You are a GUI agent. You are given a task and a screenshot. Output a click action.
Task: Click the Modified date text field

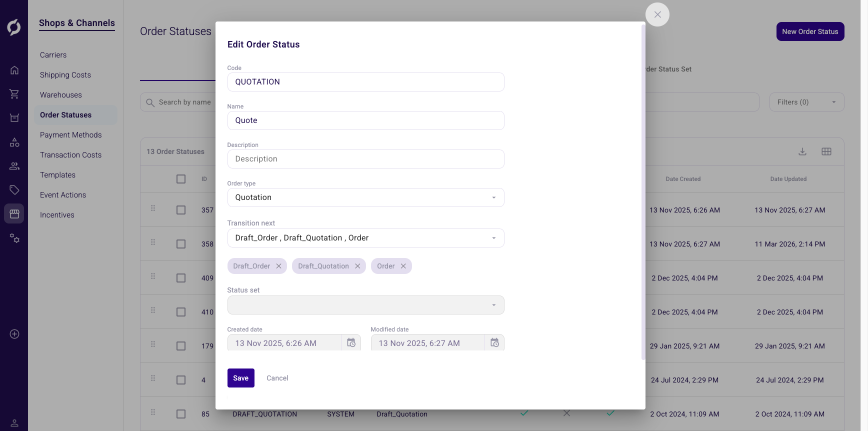427,343
